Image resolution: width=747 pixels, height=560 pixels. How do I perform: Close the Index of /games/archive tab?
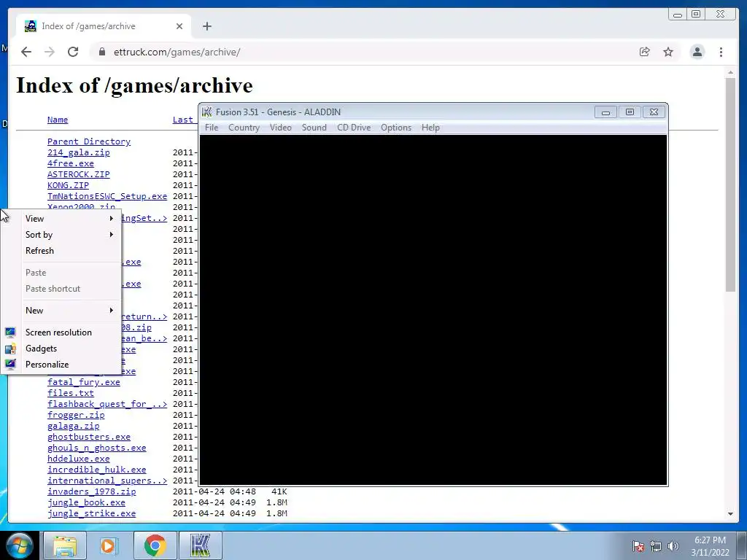(x=179, y=26)
